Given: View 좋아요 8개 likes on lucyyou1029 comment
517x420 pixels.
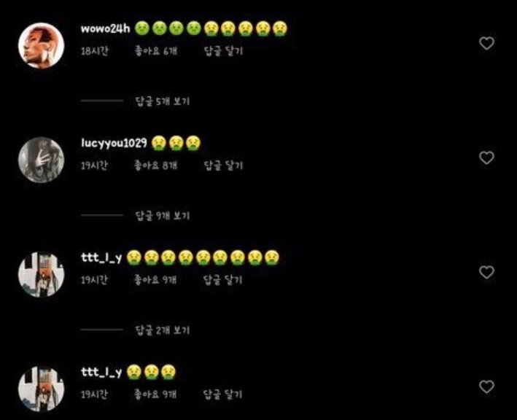Looking at the screenshot, I should tap(155, 166).
